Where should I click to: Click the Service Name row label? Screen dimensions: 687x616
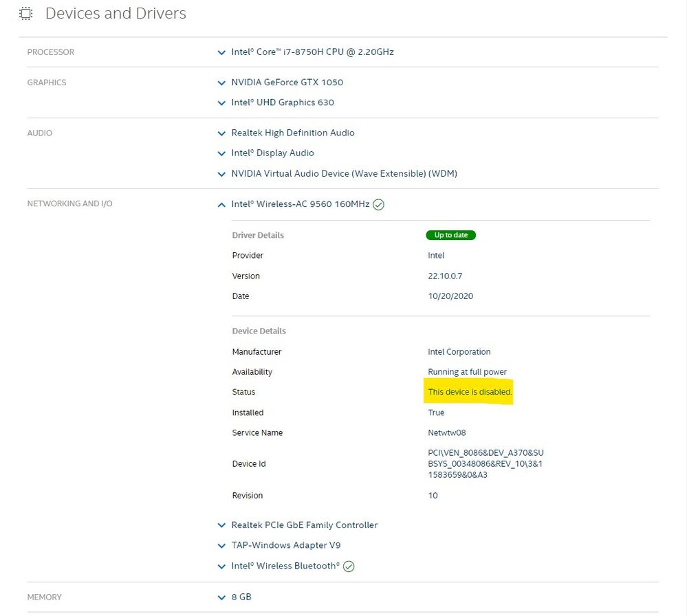point(257,433)
